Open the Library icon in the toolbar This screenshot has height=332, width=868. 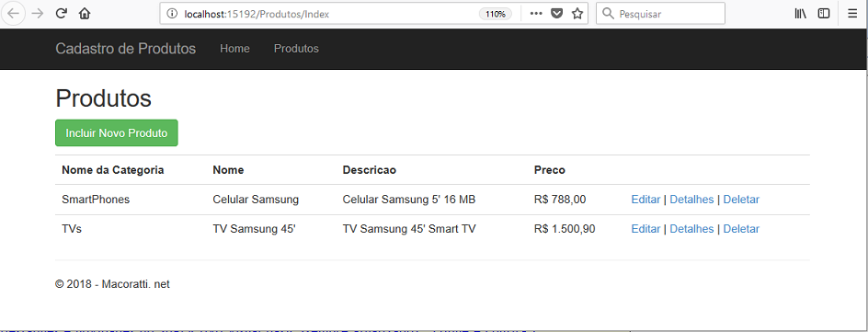801,14
